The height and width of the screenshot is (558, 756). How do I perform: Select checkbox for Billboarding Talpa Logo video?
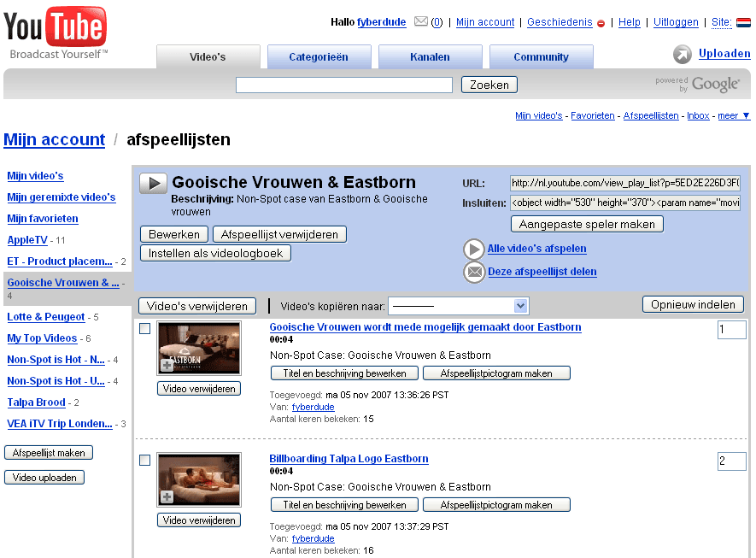[144, 460]
